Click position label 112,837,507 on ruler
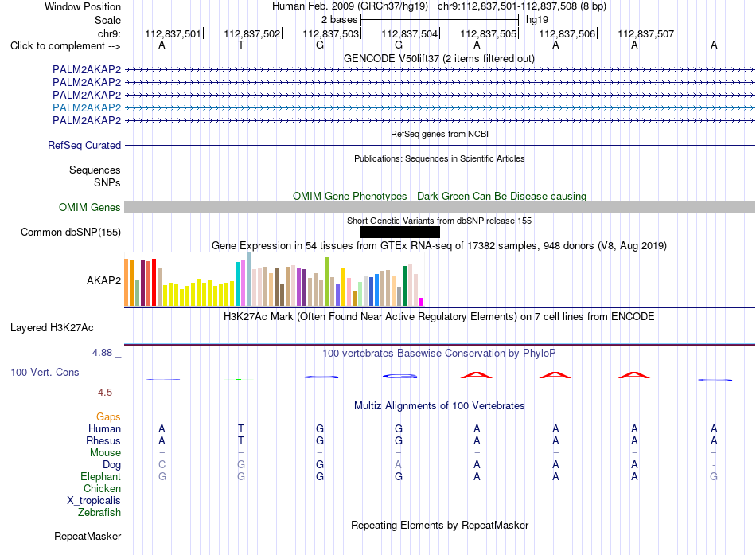This screenshot has width=756, height=555. coord(646,33)
